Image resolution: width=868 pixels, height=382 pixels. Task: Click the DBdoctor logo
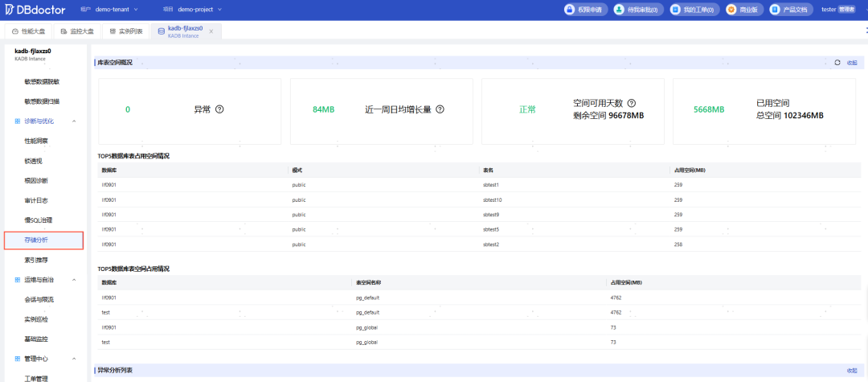(35, 10)
